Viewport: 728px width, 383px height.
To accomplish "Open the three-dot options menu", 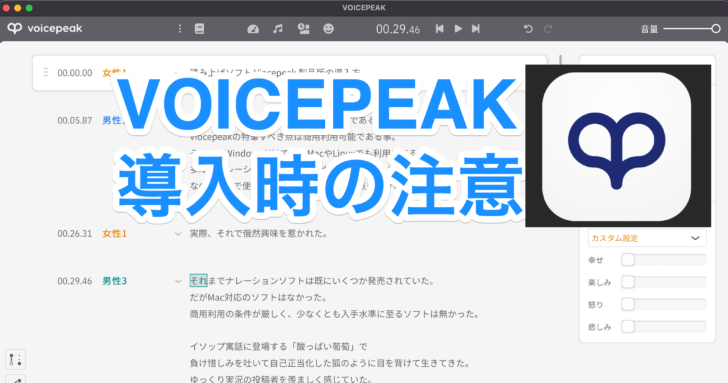I will [x=180, y=29].
